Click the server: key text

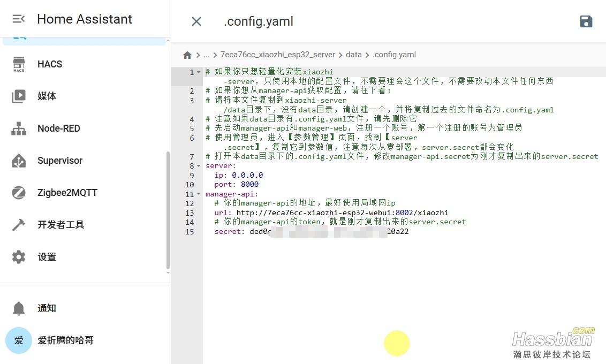coord(221,166)
